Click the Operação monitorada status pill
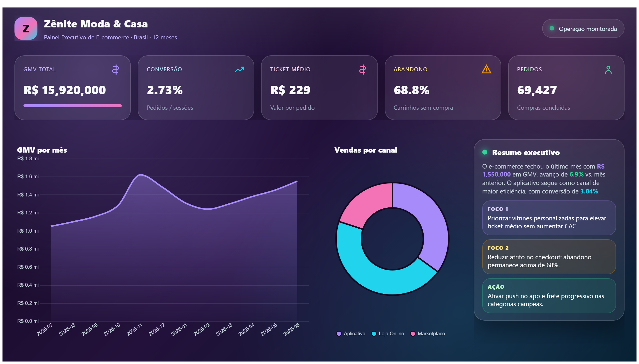The height and width of the screenshot is (364, 639). (583, 28)
